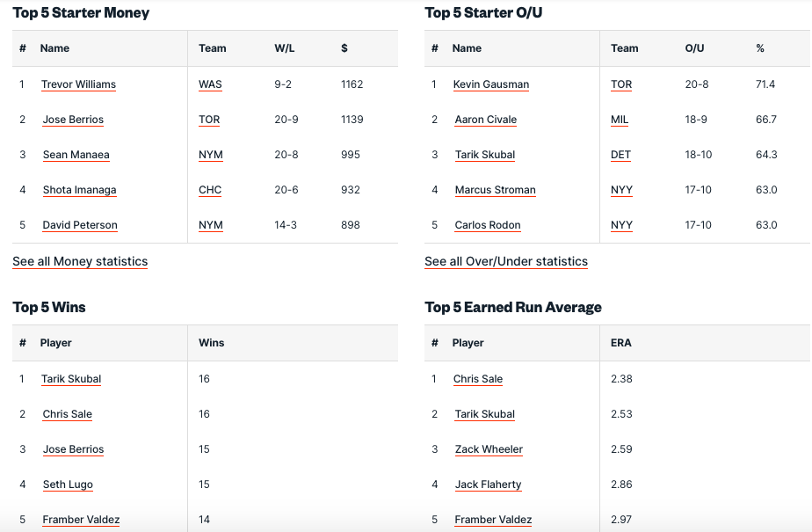
Task: Click the MIL team link
Action: click(x=620, y=120)
